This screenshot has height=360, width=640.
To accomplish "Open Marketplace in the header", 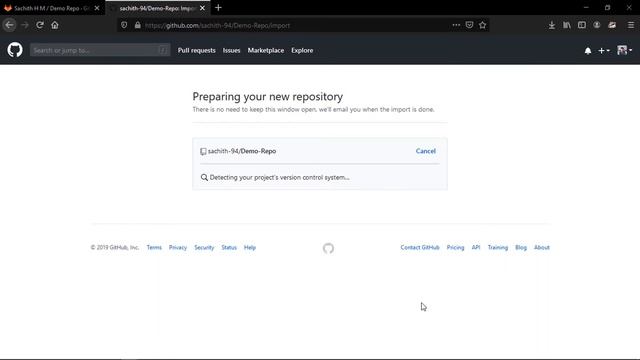I will pyautogui.click(x=266, y=50).
